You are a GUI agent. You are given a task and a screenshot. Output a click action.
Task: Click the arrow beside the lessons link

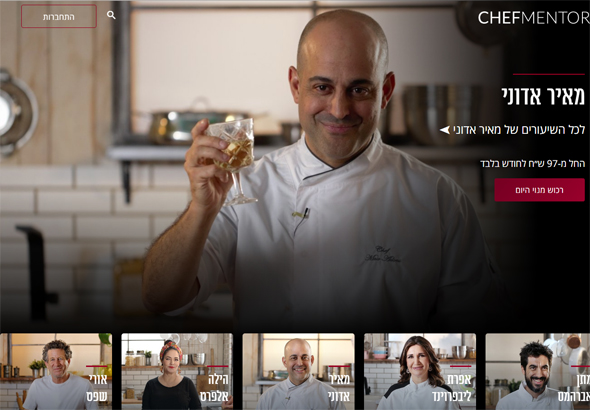(x=444, y=130)
